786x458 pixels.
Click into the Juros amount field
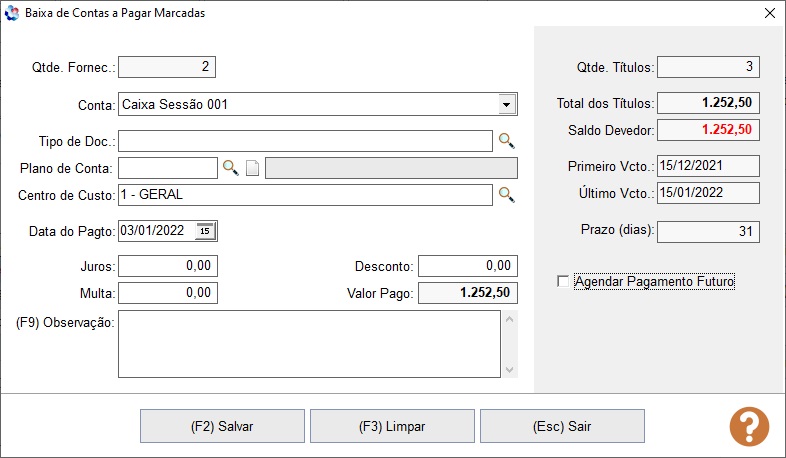click(168, 266)
